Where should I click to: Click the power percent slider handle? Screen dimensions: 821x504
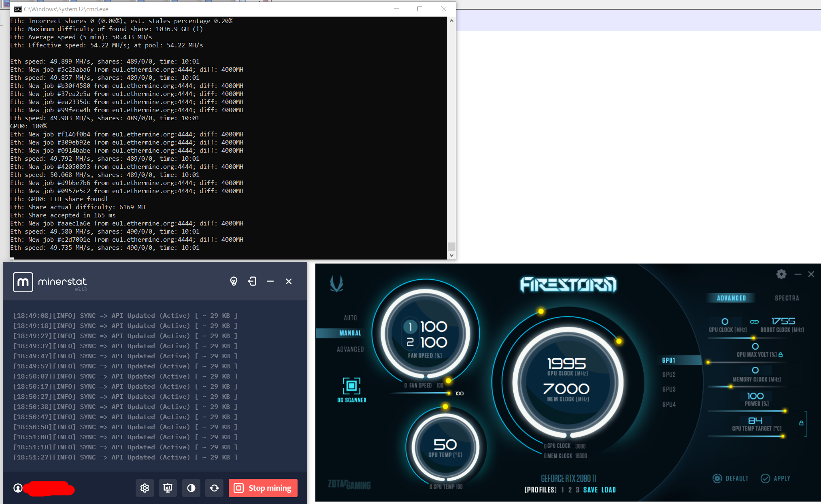785,411
